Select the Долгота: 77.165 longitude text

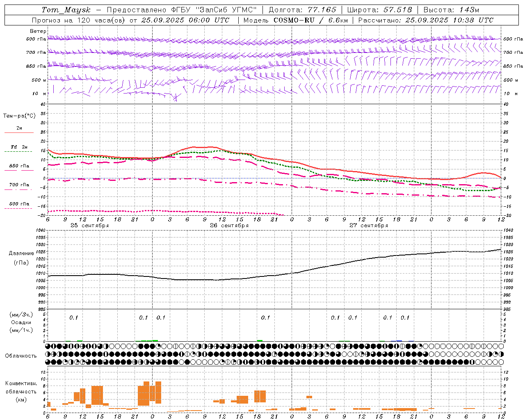302,10
